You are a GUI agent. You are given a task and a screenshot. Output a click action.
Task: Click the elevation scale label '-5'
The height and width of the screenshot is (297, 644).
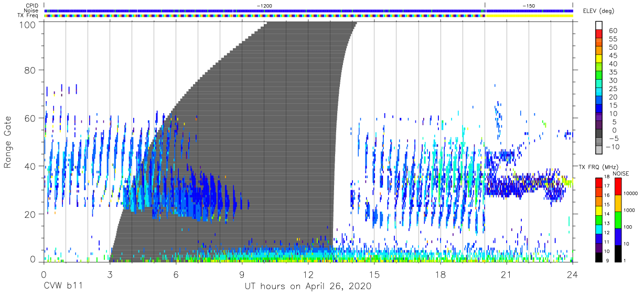coord(614,139)
